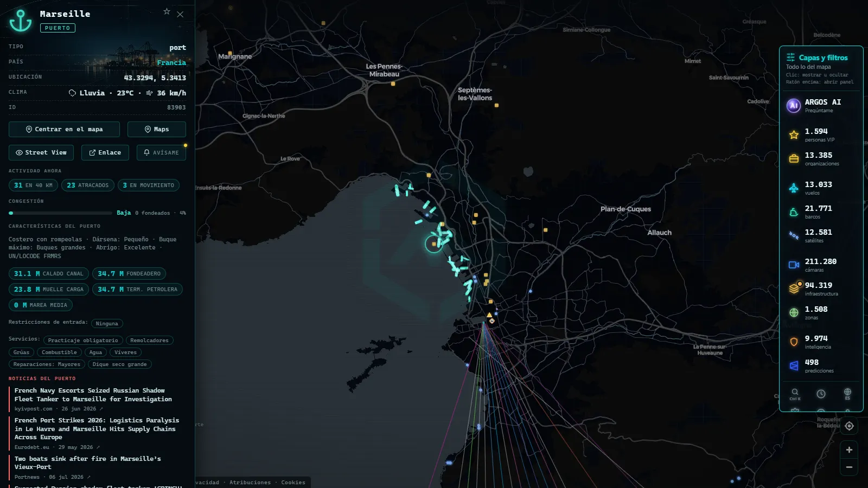868x488 pixels.
Task: Open the Cookies footer link
Action: (293, 483)
